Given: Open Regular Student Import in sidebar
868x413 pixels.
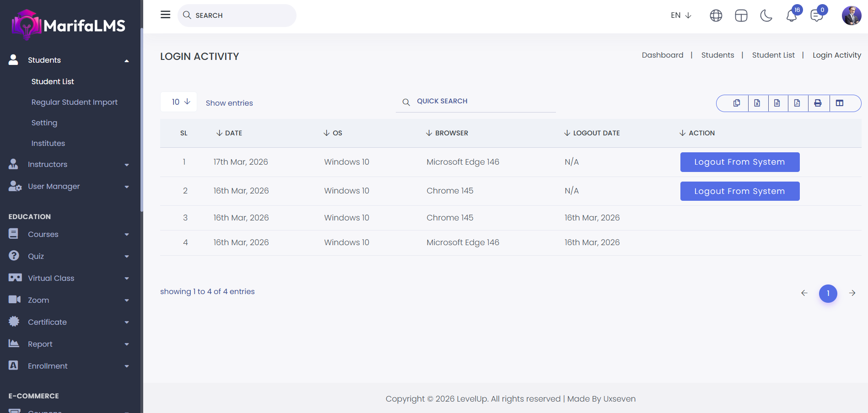Looking at the screenshot, I should pyautogui.click(x=75, y=102).
